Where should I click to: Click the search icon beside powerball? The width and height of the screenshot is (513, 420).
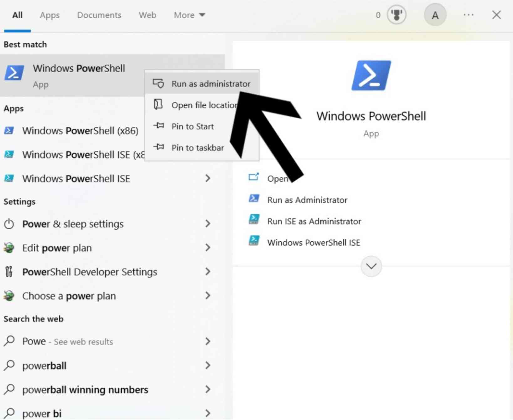pyautogui.click(x=9, y=365)
